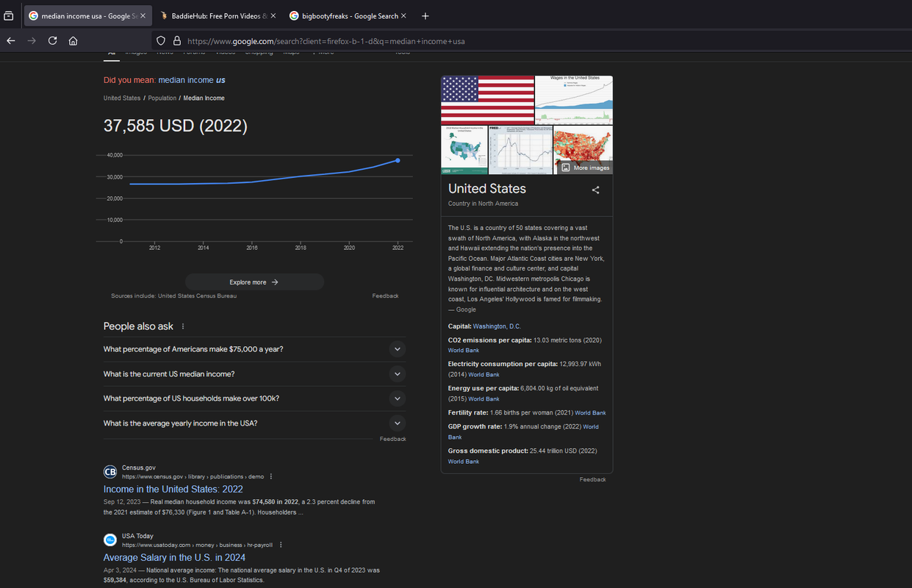Click the usatoday.com result URL
This screenshot has width=912, height=588.
tap(197, 545)
